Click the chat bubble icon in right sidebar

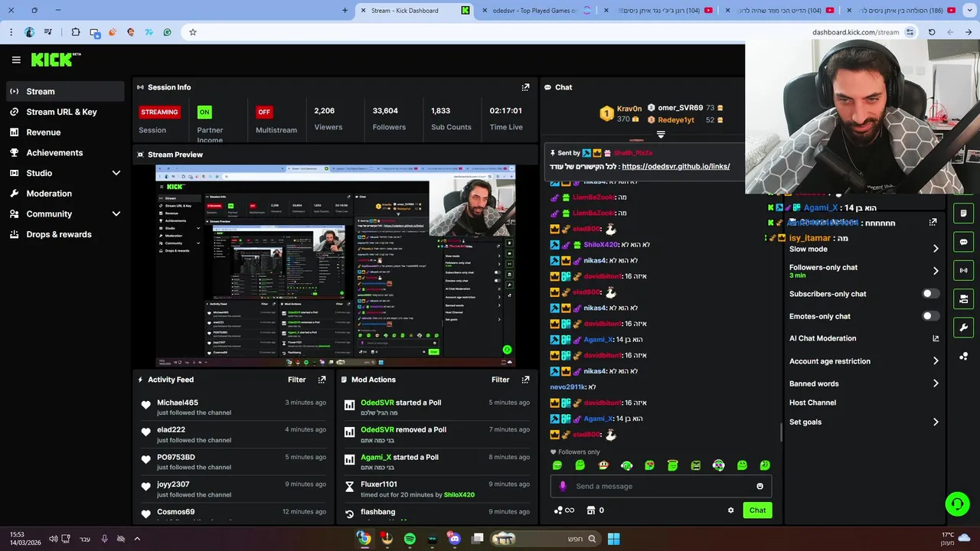(963, 242)
